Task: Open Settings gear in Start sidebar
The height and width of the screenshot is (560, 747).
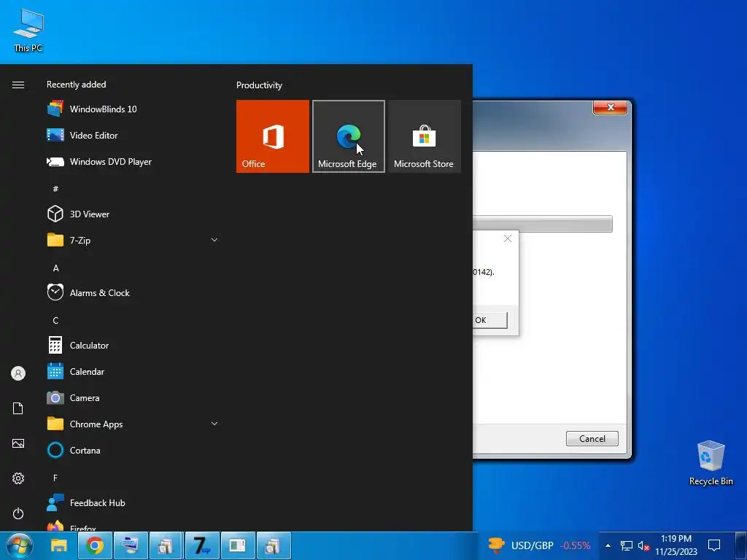Action: (x=18, y=478)
